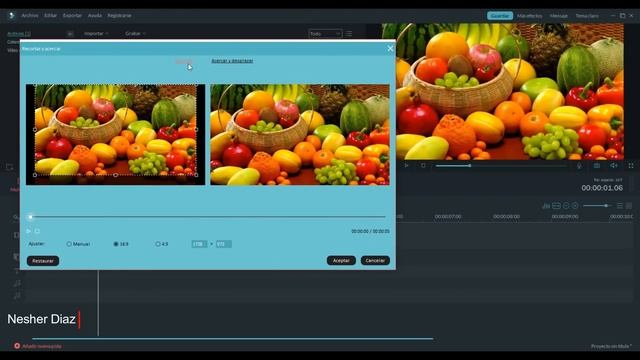Click the folder icon left of Importar
The image size is (640, 360).
(70, 33)
